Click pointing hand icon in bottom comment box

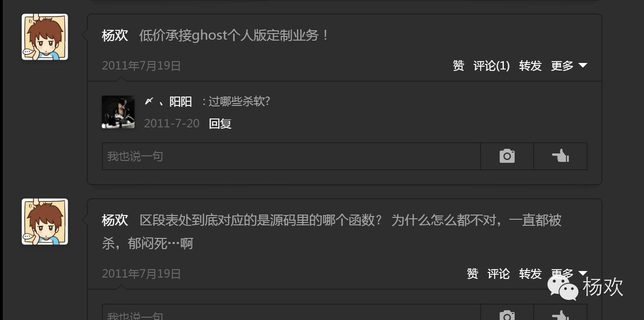point(560,315)
